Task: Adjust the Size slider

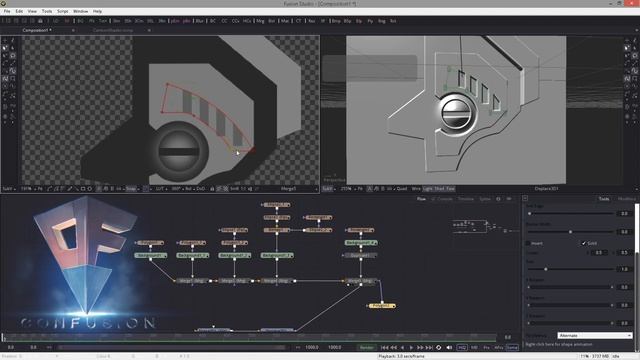Action: [571, 269]
